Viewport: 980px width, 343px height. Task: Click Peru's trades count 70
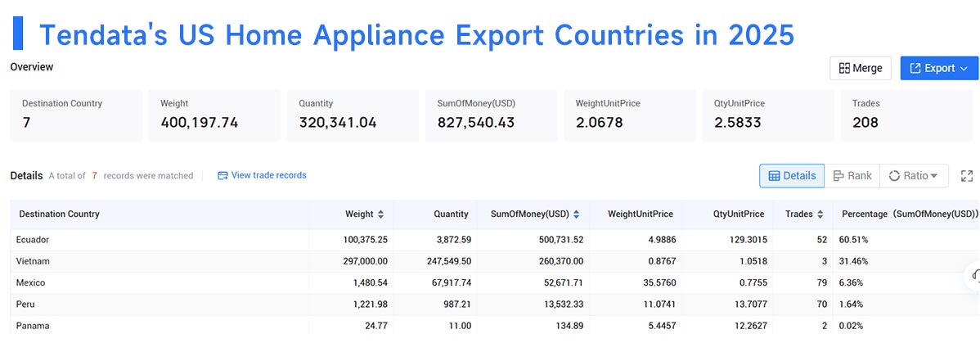(821, 305)
